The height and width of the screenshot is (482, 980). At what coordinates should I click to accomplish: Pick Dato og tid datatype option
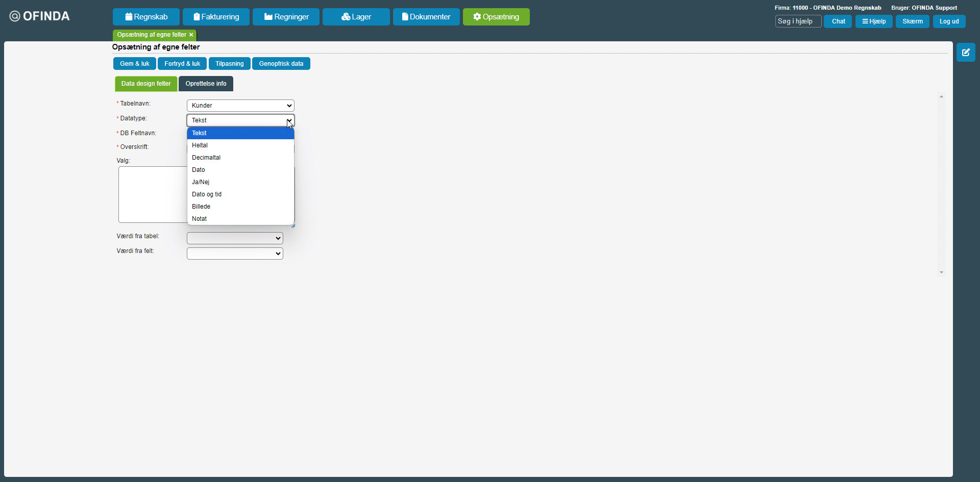coord(207,194)
